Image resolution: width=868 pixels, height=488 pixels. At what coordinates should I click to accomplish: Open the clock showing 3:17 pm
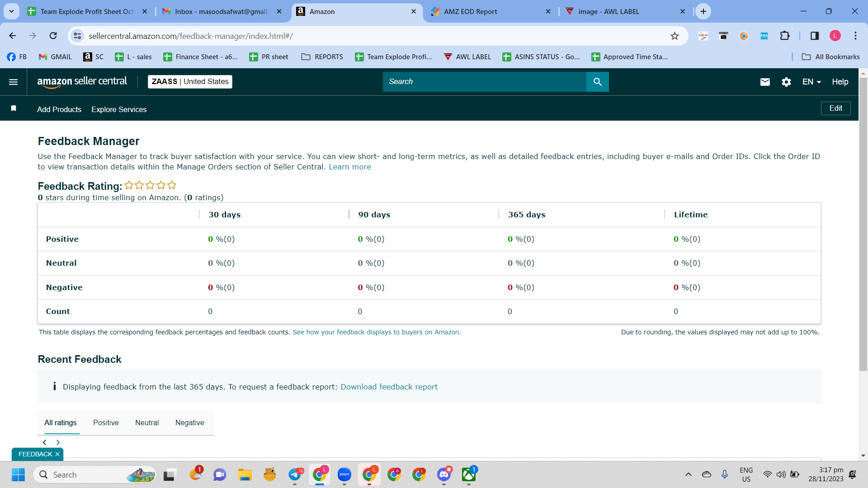(826, 474)
